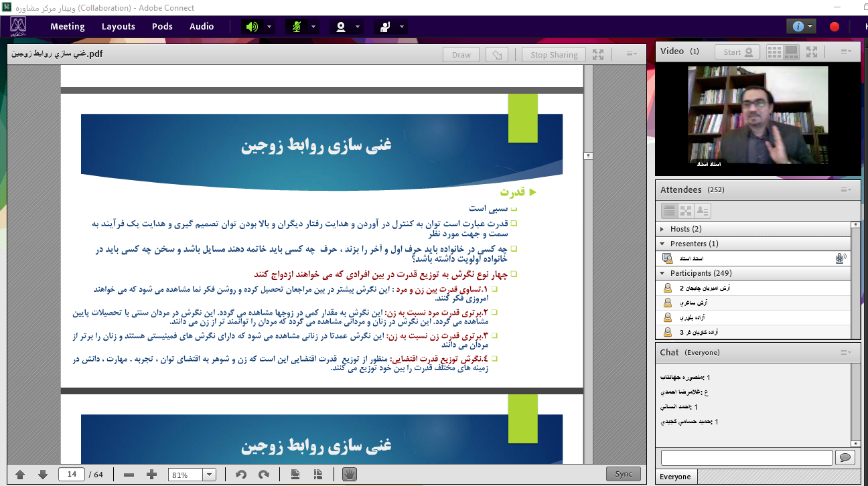Maximize the Share pod to full screen
This screenshot has width=868, height=486.
pos(598,55)
